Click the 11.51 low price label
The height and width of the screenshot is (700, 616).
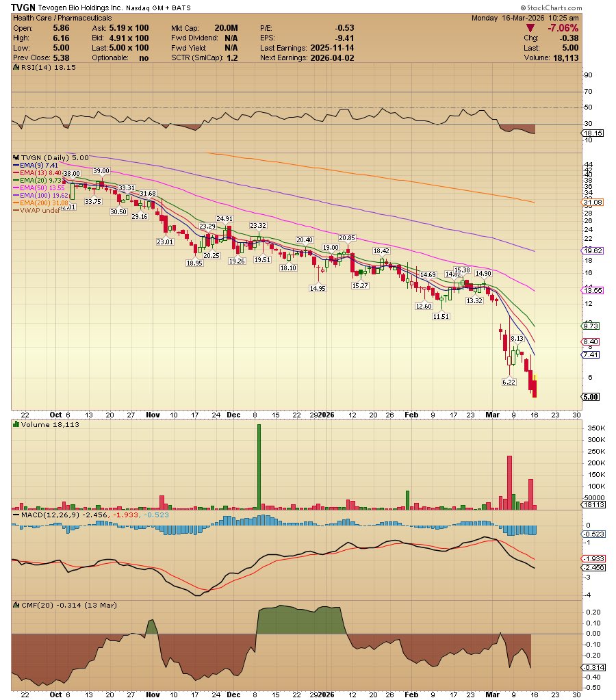pos(441,317)
